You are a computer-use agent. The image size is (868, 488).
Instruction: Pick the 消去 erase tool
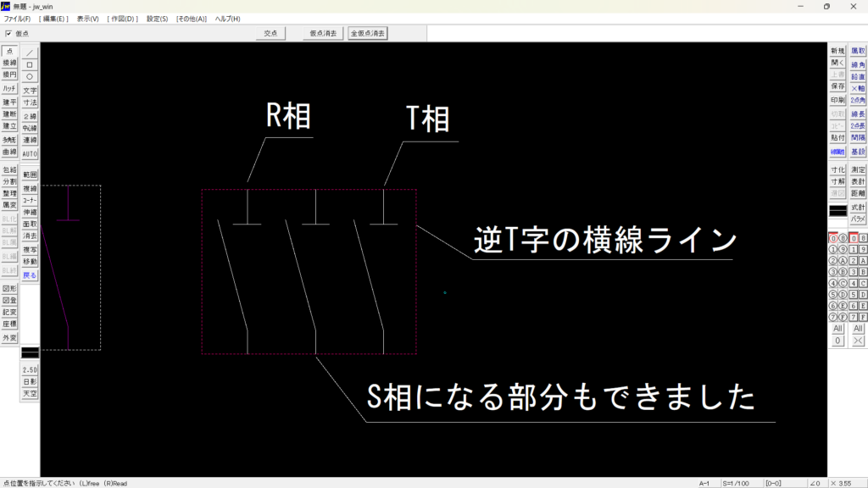pos(30,236)
